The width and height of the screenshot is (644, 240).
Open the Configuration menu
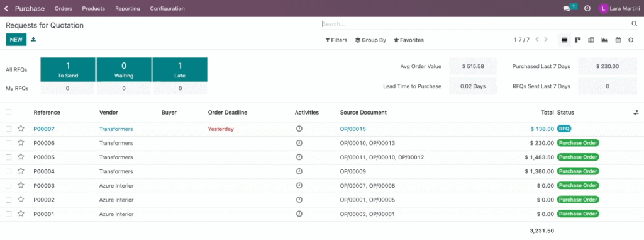pyautogui.click(x=167, y=8)
